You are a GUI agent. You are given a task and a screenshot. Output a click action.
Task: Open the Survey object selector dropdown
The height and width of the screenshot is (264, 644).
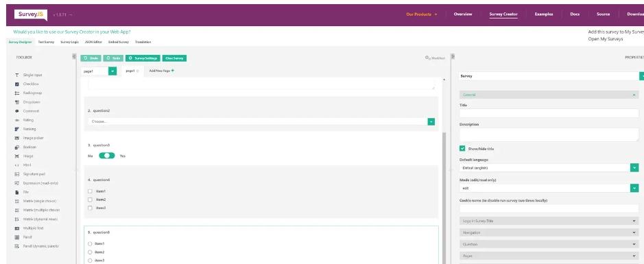tap(641, 76)
